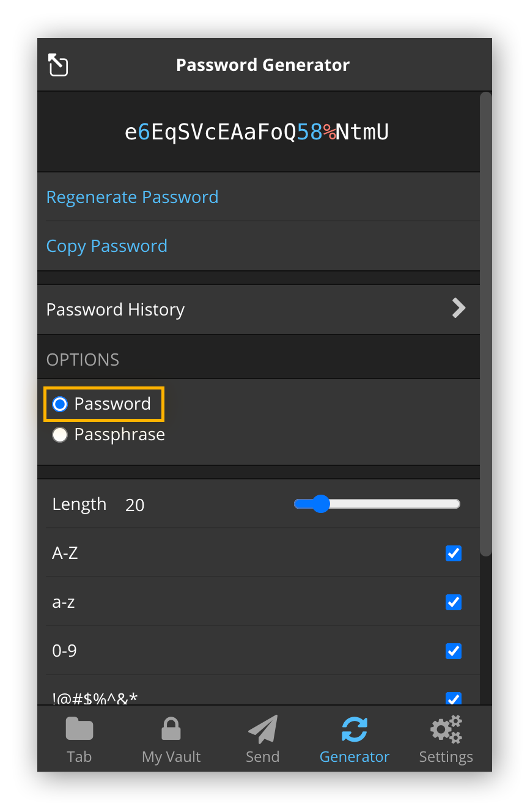Disable the !@#$%^&* special characters checkbox
This screenshot has width=530, height=812.
[454, 698]
